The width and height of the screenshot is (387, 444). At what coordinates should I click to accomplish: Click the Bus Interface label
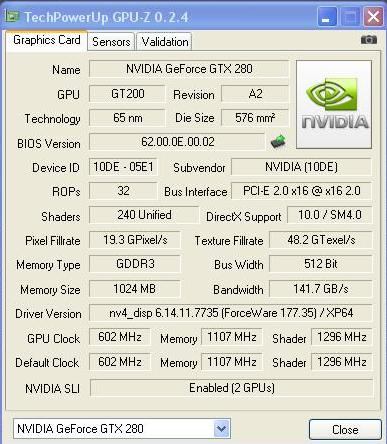196,192
